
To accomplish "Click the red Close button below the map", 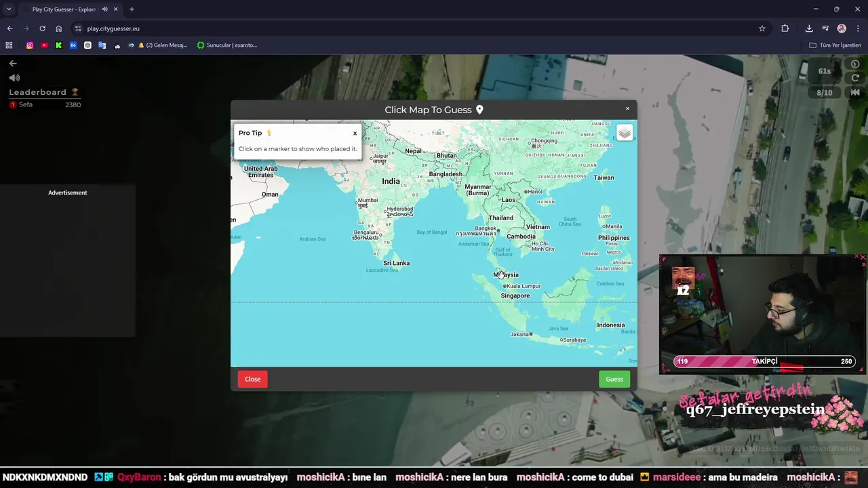I will pos(252,379).
